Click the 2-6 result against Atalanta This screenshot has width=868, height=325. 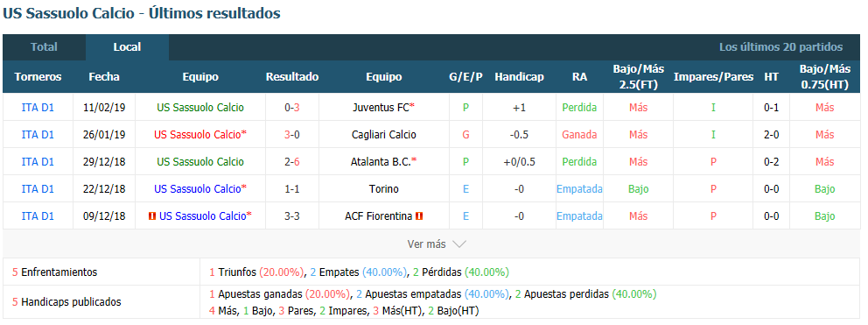(291, 162)
